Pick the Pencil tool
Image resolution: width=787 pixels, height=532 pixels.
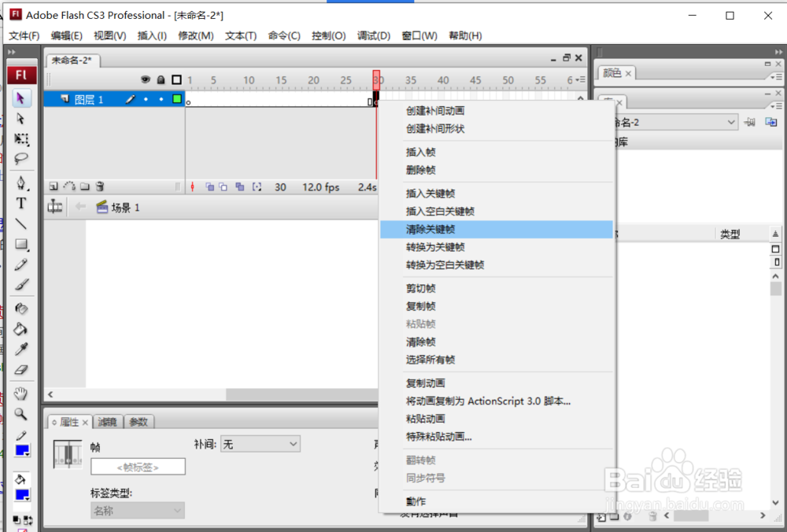pos(21,265)
